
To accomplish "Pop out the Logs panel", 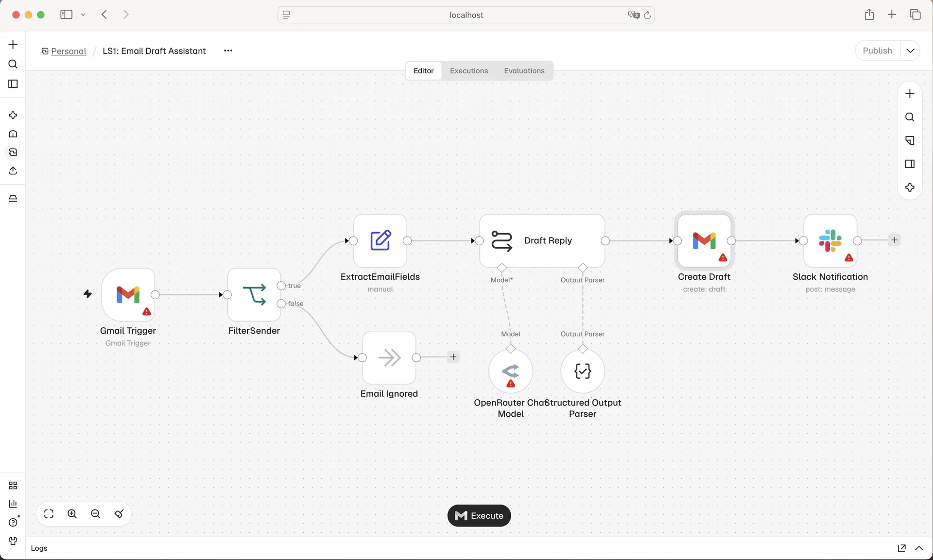I will [x=901, y=548].
